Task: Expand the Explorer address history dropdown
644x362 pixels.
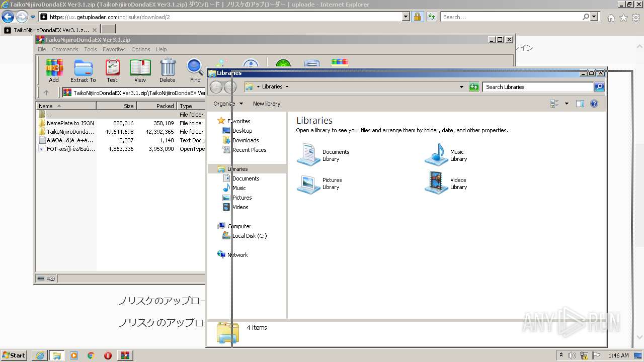Action: coord(461,87)
